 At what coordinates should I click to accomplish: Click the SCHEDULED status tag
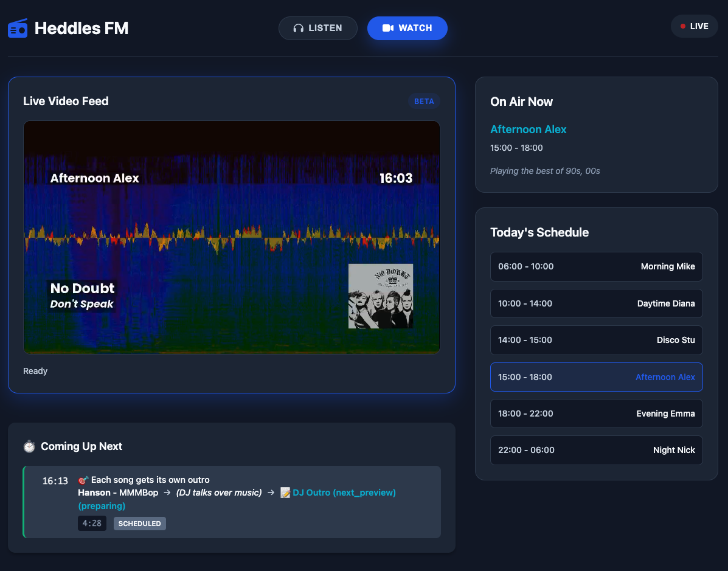[x=139, y=524]
